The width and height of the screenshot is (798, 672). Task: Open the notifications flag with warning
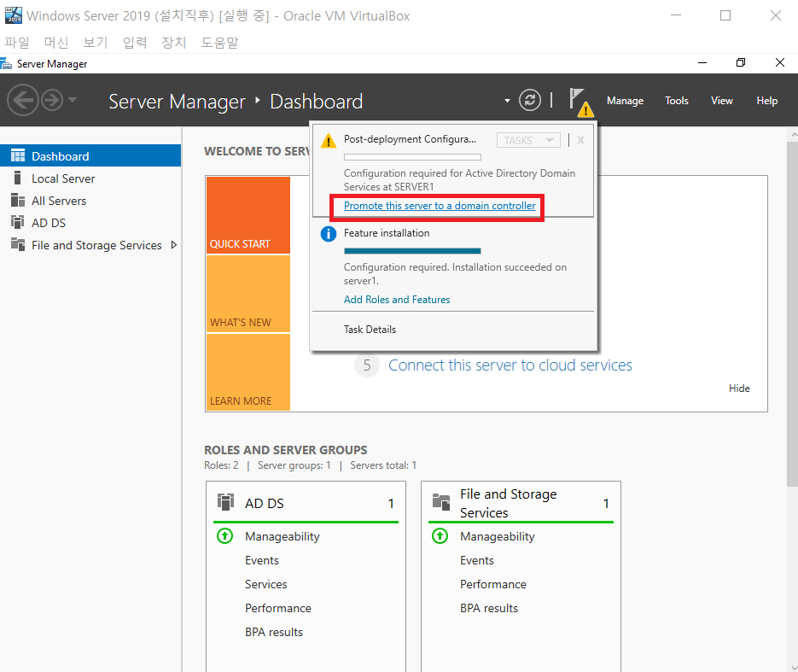580,102
